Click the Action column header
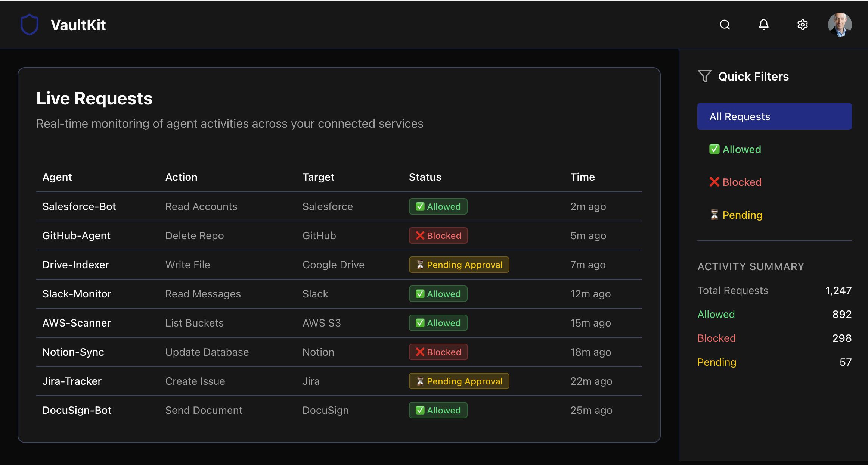 point(182,177)
